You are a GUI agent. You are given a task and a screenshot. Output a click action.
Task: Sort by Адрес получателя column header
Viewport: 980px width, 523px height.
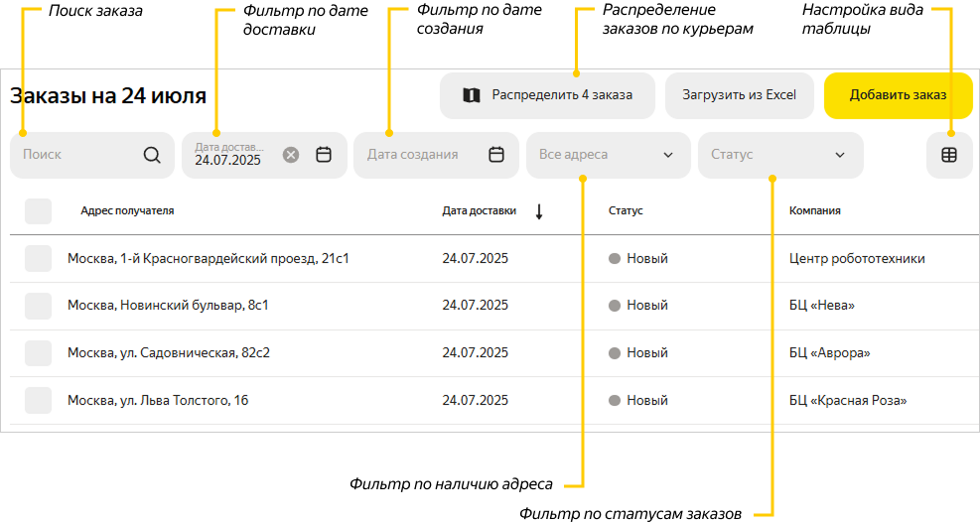click(127, 210)
